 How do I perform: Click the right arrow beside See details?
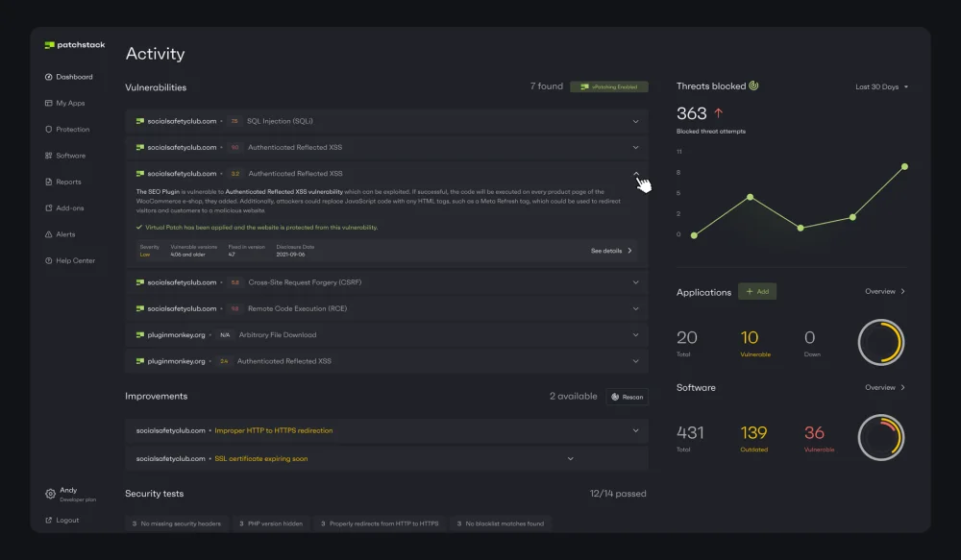tap(629, 251)
